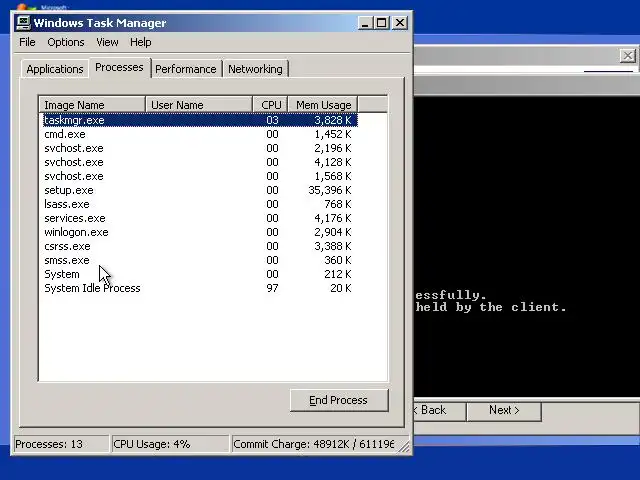This screenshot has width=640, height=480.
Task: Click Next in the setup wizard
Action: 504,410
